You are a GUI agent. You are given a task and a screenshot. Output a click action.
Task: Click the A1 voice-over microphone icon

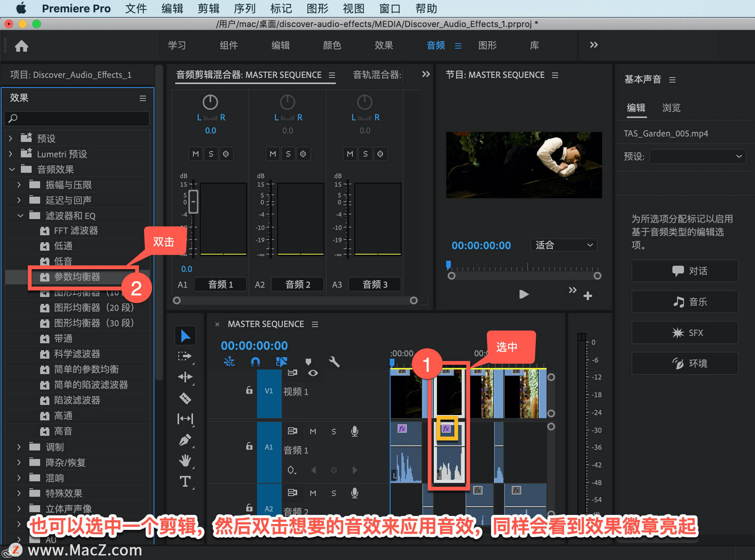[354, 431]
